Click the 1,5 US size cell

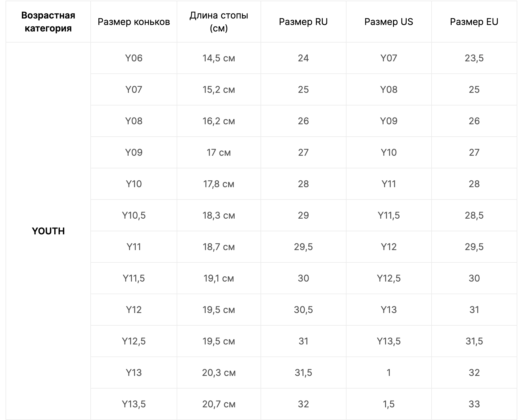pyautogui.click(x=389, y=404)
